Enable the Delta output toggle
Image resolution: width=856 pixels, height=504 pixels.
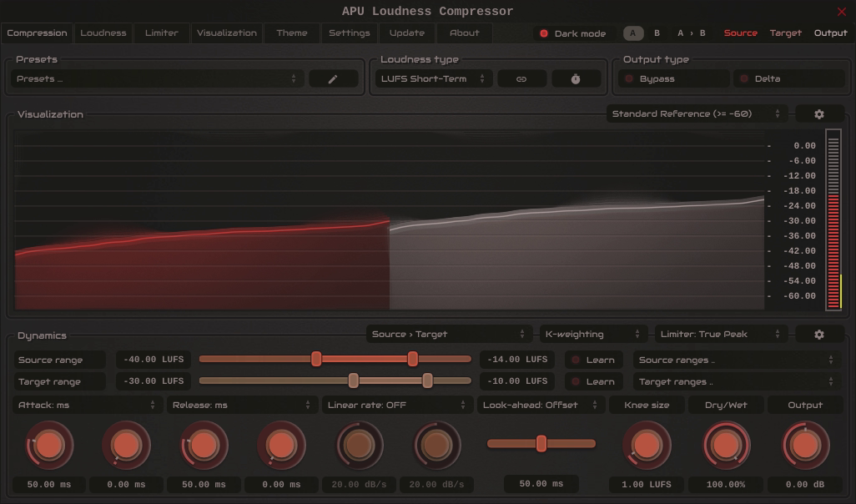(x=789, y=79)
